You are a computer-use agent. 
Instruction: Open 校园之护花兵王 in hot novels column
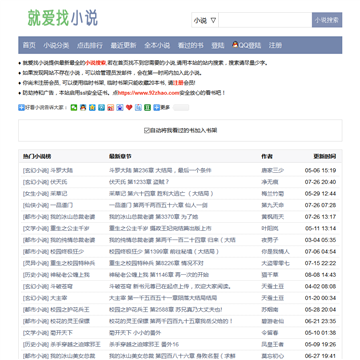click(70, 310)
